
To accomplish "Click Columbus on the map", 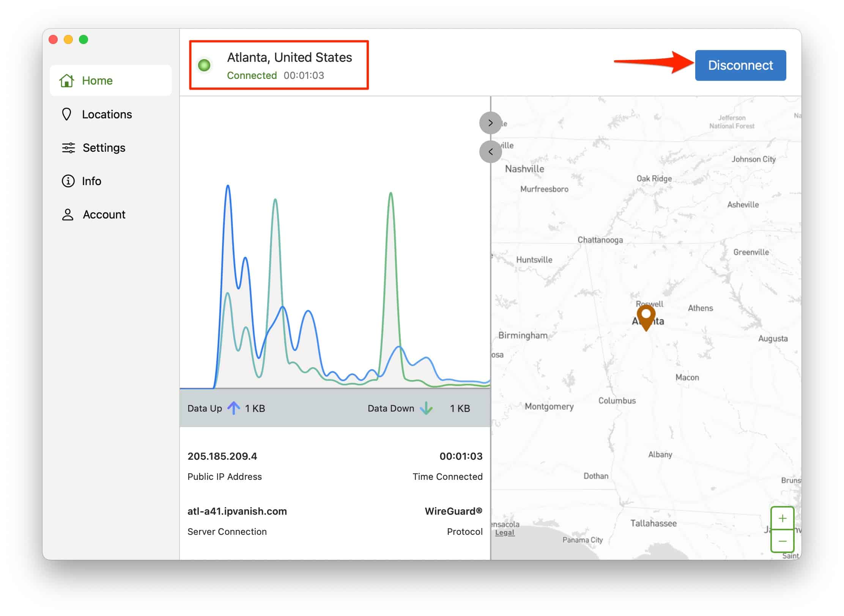I will (x=617, y=401).
